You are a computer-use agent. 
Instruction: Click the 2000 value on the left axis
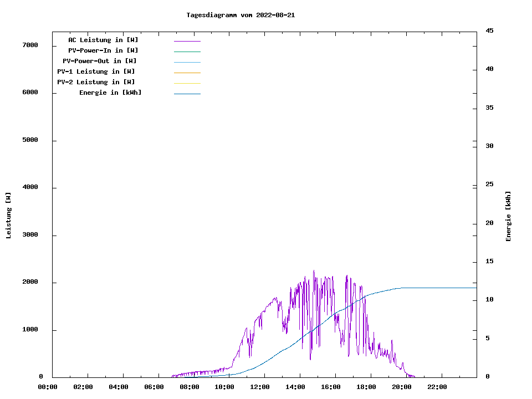[30, 282]
